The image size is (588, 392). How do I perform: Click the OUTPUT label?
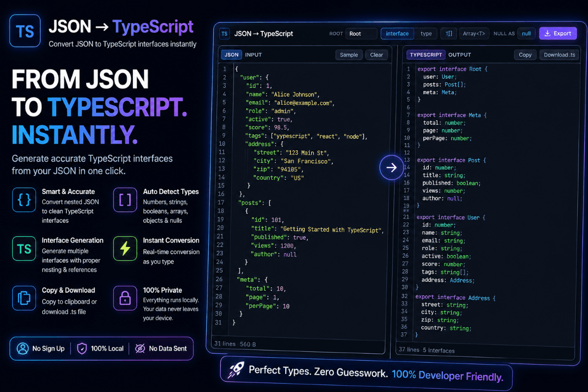(460, 55)
